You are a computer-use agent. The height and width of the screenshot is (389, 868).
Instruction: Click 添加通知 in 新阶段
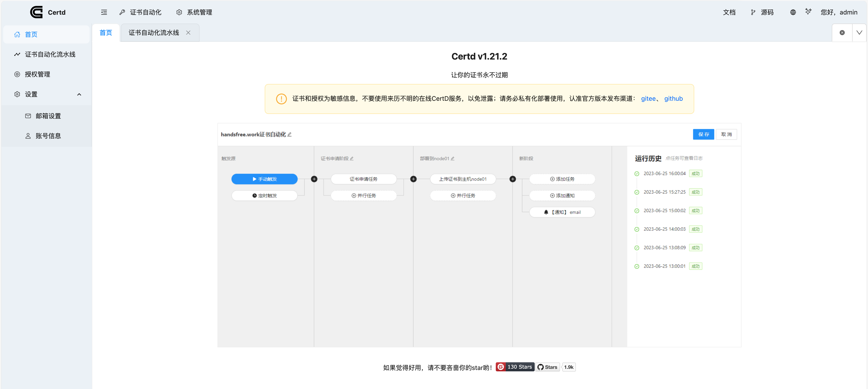(562, 195)
